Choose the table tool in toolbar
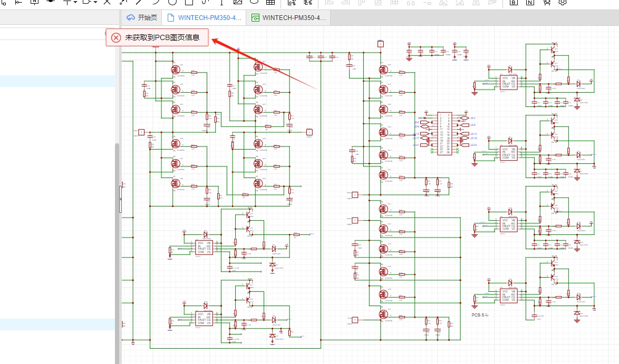 tap(270, 2)
